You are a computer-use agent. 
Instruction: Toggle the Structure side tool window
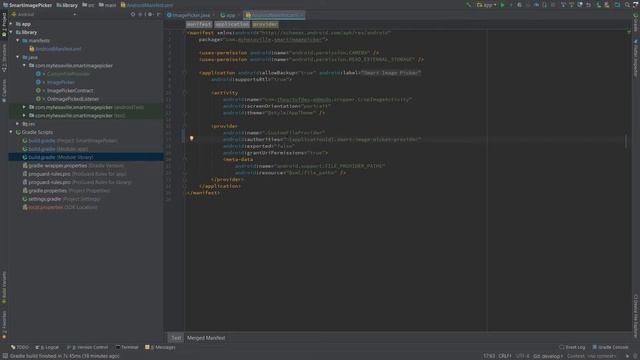point(4,58)
